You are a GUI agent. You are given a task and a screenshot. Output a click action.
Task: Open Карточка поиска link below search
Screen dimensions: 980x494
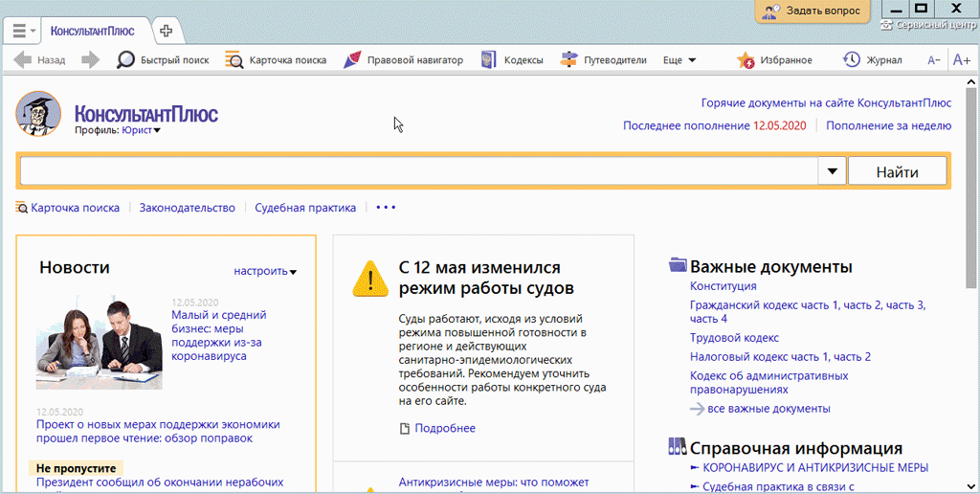point(68,208)
